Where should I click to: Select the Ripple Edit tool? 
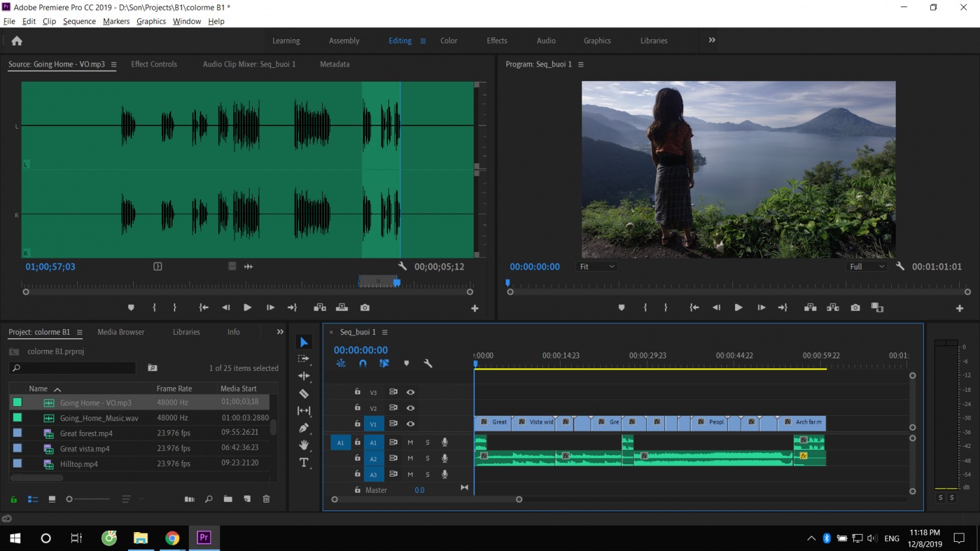click(304, 376)
